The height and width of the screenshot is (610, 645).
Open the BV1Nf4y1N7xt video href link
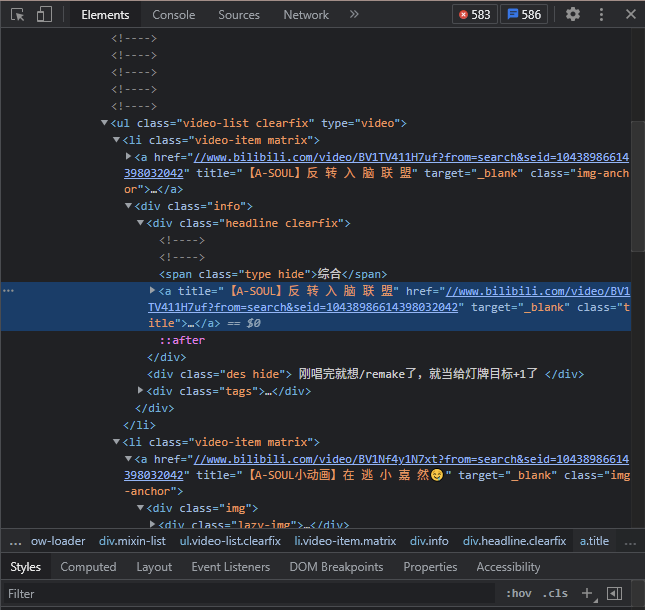coord(411,459)
